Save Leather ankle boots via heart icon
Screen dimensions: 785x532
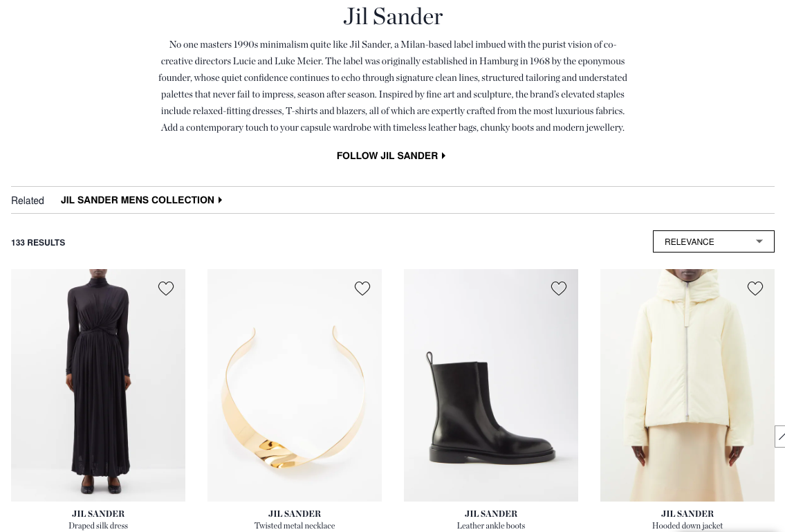559,288
